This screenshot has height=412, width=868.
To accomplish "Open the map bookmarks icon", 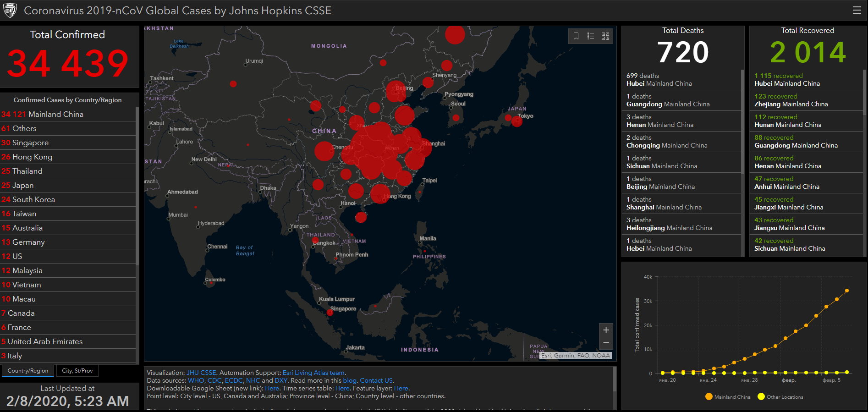I will click(576, 36).
